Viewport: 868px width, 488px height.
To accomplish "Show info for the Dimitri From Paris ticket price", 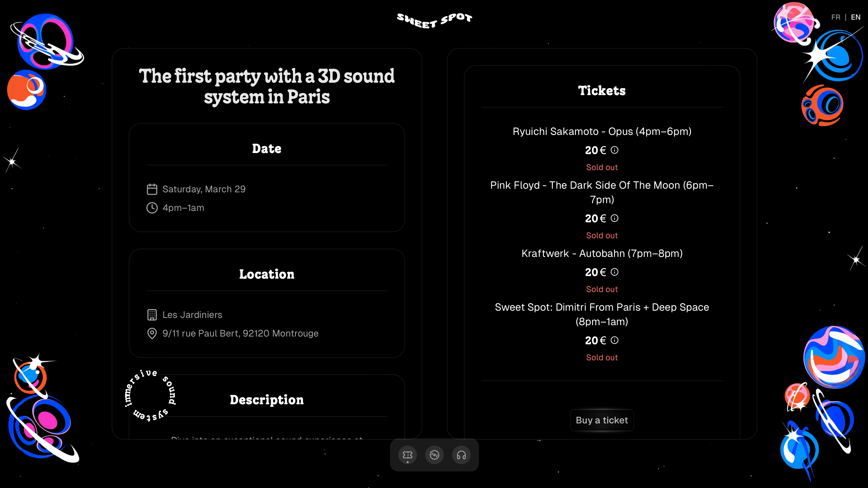I will coord(615,340).
